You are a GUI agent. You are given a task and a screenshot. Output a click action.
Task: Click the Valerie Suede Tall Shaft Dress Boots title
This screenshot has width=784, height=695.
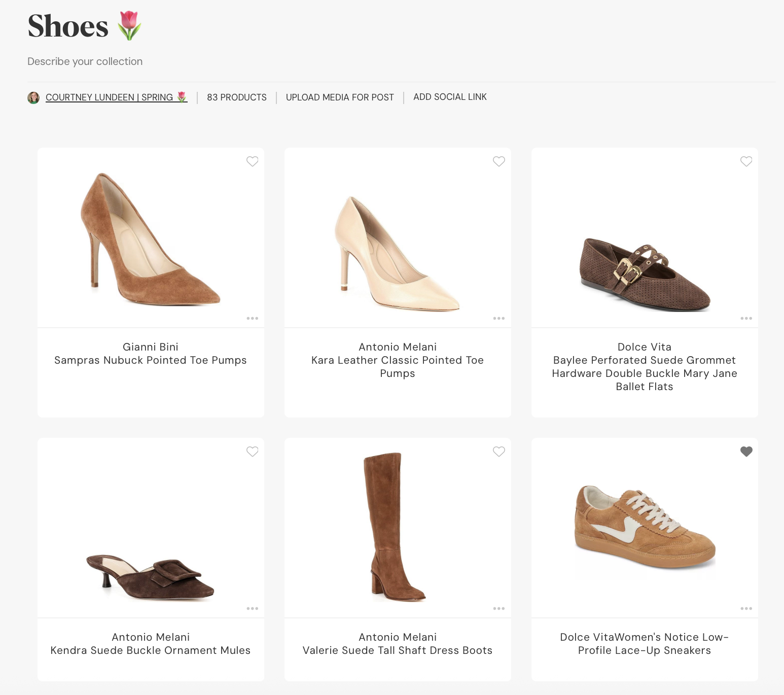[x=398, y=650]
